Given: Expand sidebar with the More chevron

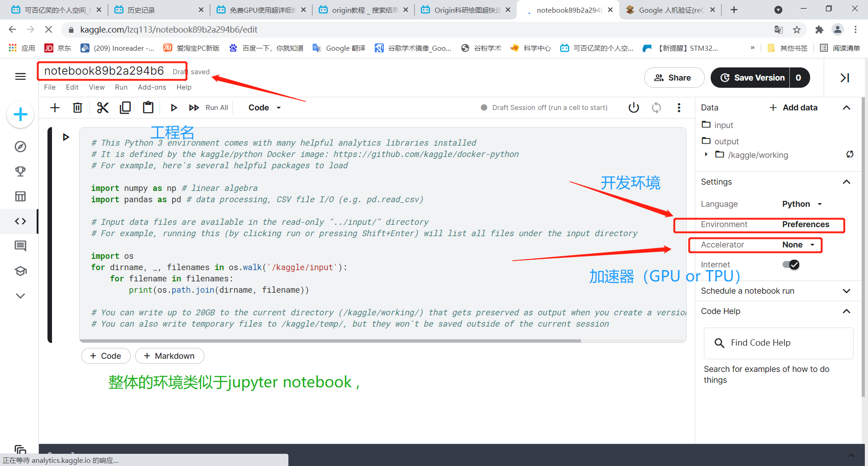Looking at the screenshot, I should 20,296.
